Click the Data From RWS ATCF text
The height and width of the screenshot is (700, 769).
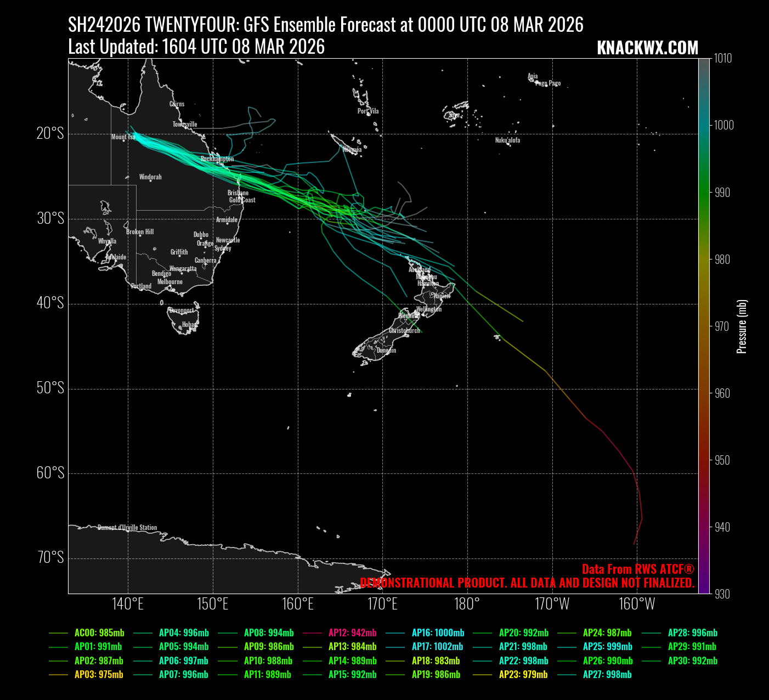tap(637, 569)
